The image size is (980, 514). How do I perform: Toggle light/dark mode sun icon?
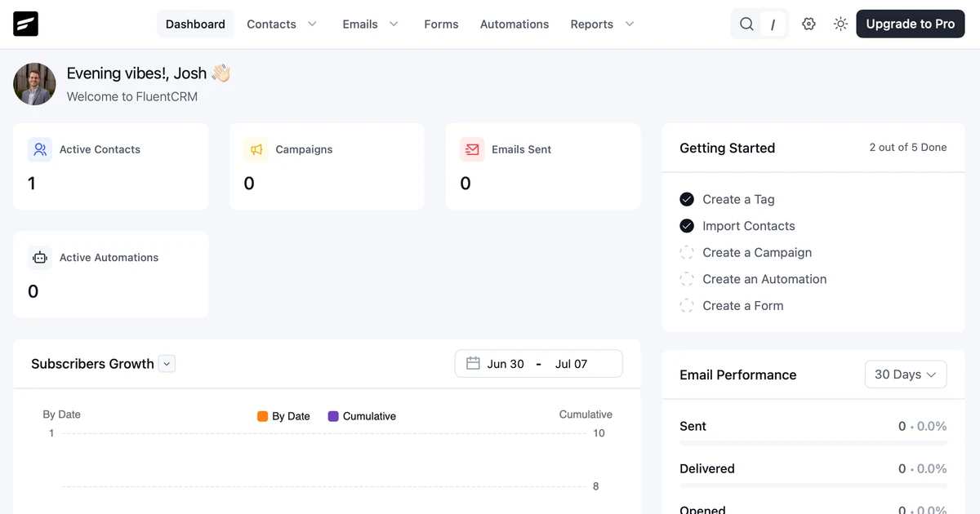click(x=840, y=24)
